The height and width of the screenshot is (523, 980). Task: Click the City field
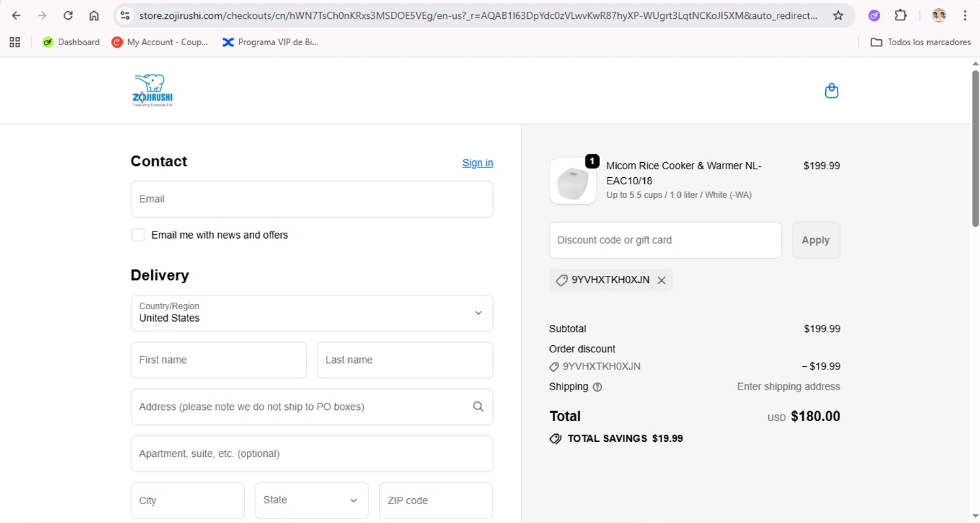[188, 501]
